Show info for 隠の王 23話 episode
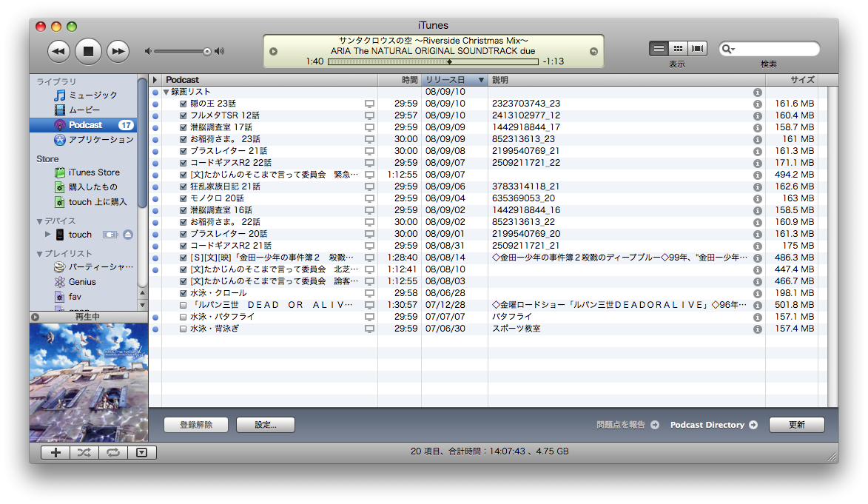 pos(757,104)
